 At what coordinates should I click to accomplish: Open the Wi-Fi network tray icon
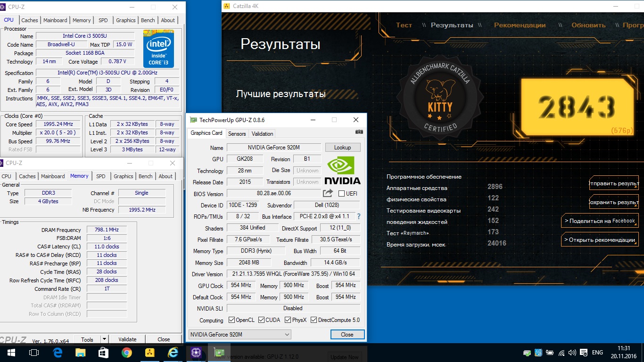tap(561, 353)
